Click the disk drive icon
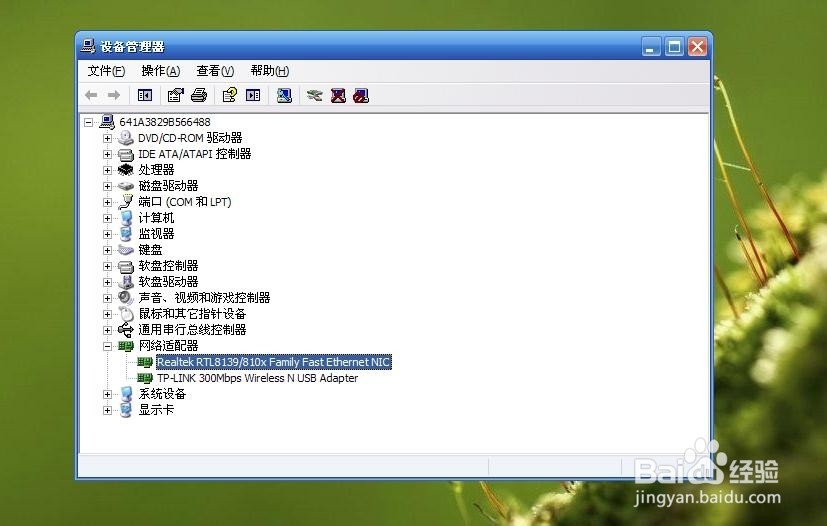827x526 pixels. (126, 186)
